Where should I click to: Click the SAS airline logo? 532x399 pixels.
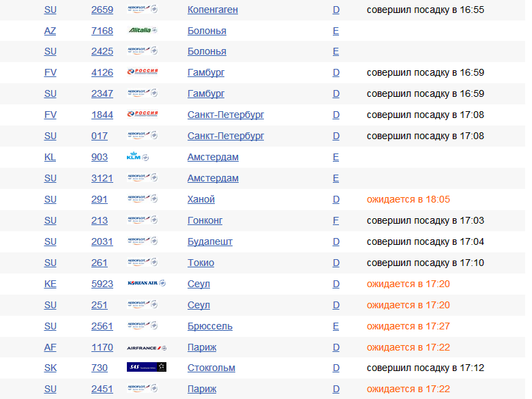146,368
